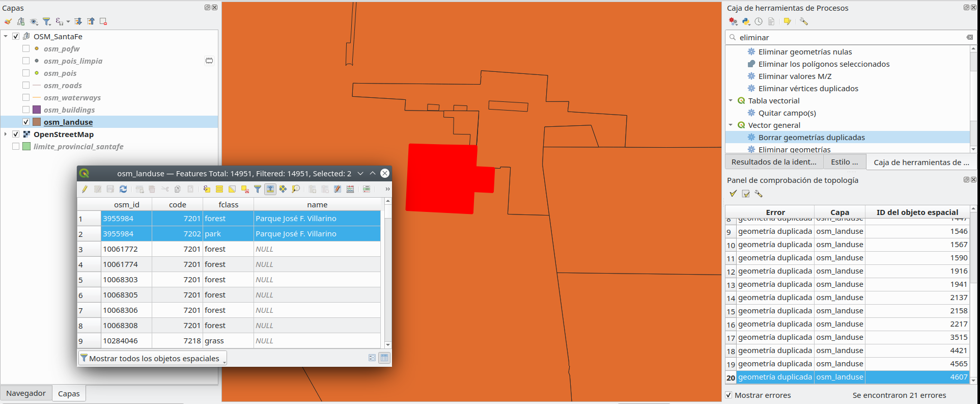The width and height of the screenshot is (980, 404).
Task: Collapse all layers icon in Capas toolbar
Action: pyautogui.click(x=91, y=21)
